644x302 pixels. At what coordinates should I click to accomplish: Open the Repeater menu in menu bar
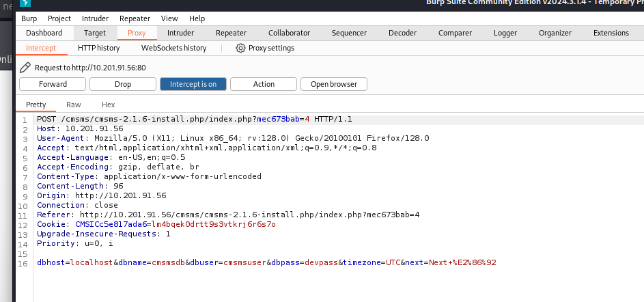pyautogui.click(x=135, y=18)
